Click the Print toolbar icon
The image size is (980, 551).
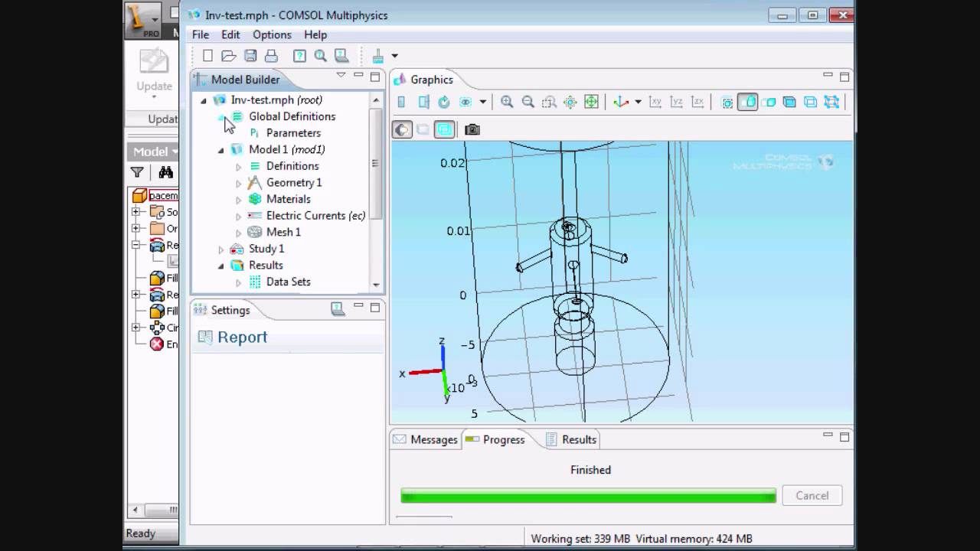(x=271, y=56)
